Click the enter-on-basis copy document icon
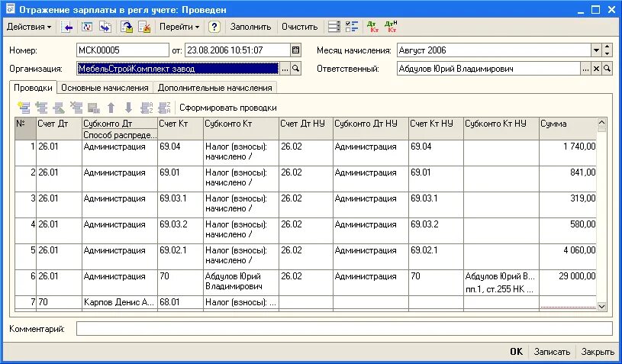The width and height of the screenshot is (622, 364). click(x=105, y=27)
